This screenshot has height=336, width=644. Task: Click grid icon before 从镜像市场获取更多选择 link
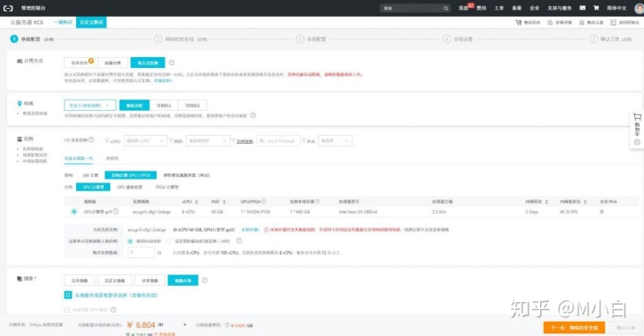68,295
